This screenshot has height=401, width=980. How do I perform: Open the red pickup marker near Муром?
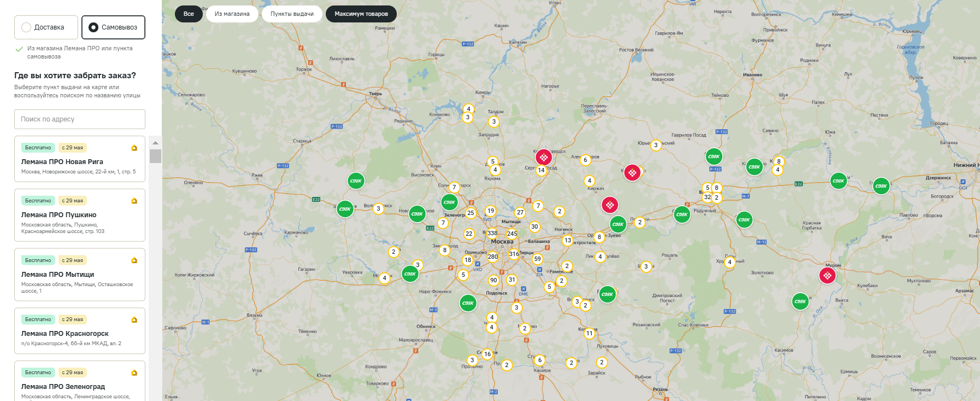(828, 276)
